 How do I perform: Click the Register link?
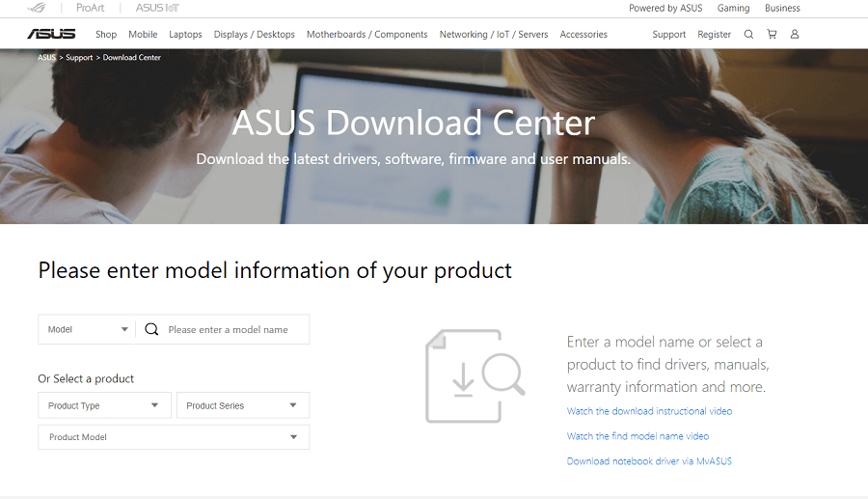pos(714,35)
